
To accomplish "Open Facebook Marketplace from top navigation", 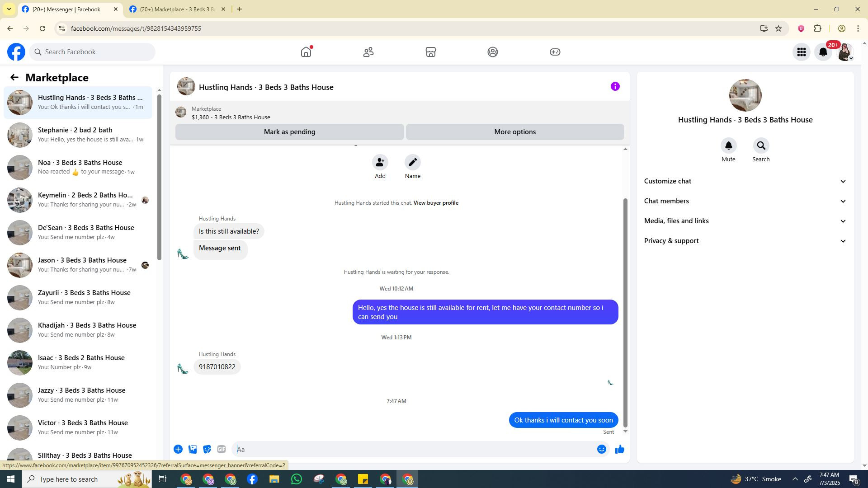I will [430, 52].
